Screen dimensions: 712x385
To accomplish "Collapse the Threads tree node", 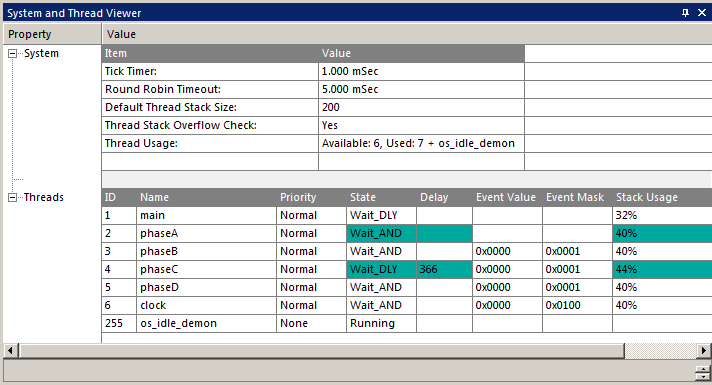I will [13, 197].
